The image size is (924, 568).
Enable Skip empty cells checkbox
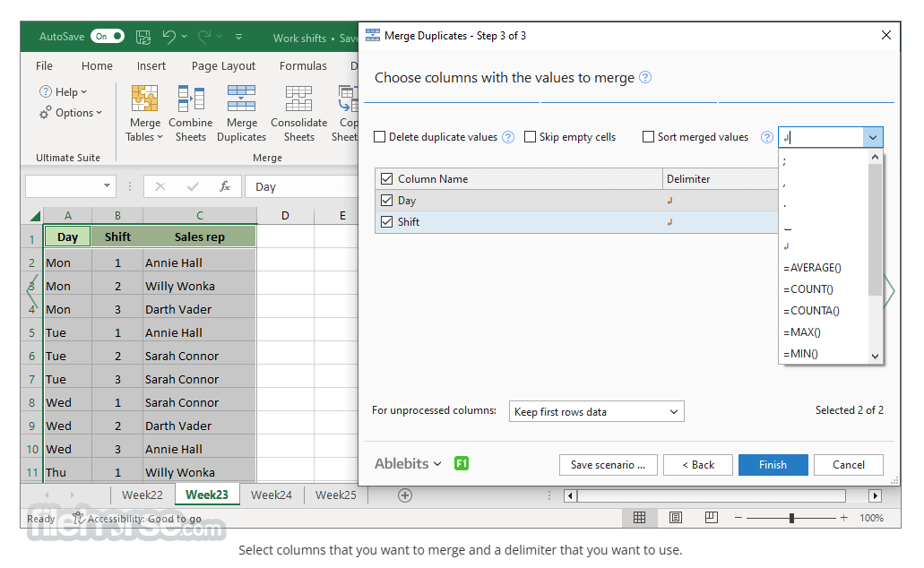click(530, 137)
